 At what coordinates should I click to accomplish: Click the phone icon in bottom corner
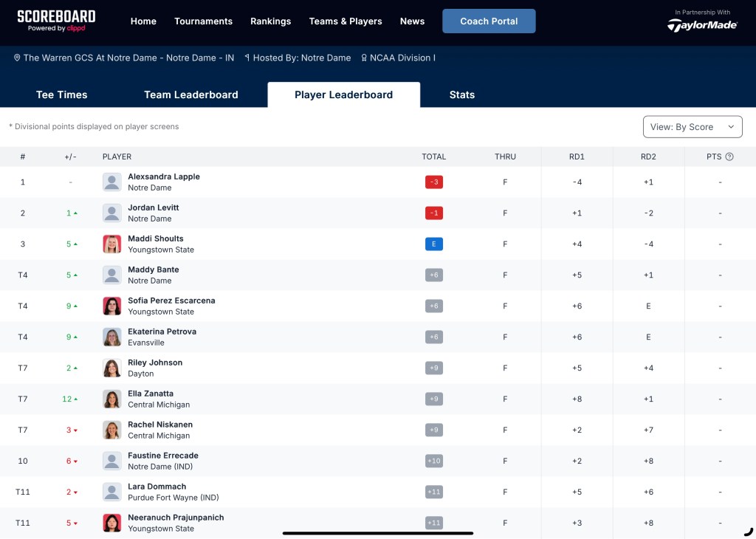coord(749,530)
